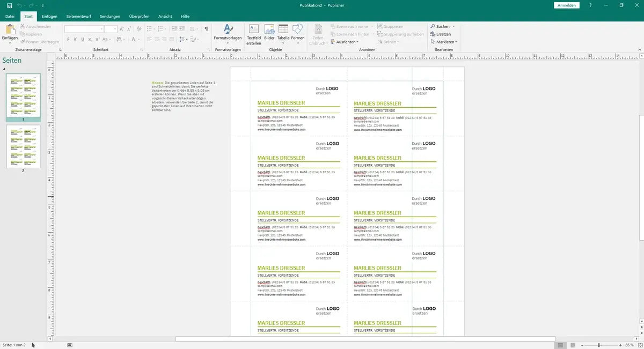
Task: Open Ausrichten from the Anordnen group
Action: point(344,41)
